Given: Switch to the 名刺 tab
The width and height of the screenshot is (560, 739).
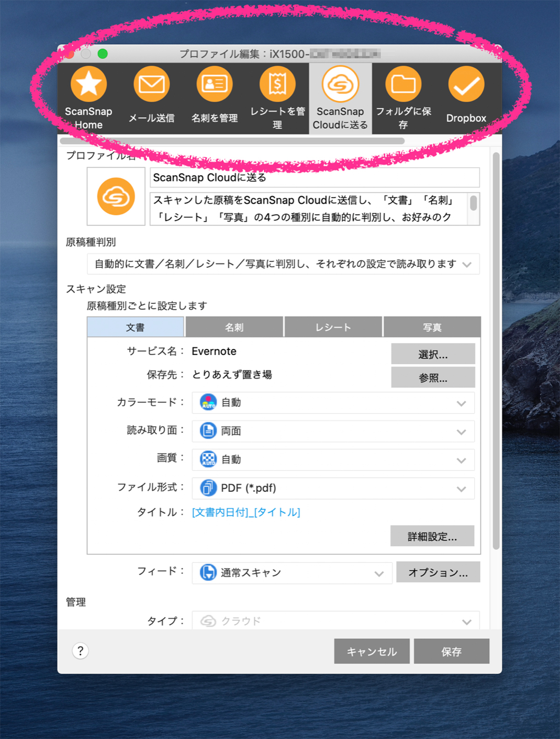Looking at the screenshot, I should tap(234, 328).
